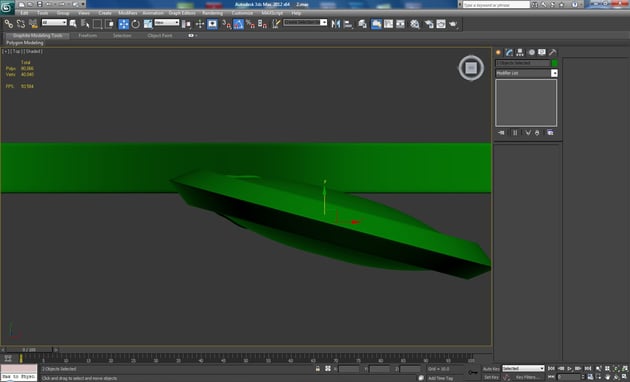Open the Layer Manager
Image resolution: width=630 pixels, height=382 pixels.
pos(362,24)
